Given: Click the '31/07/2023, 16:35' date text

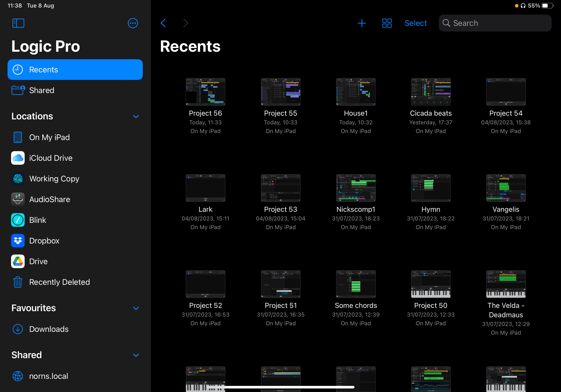Looking at the screenshot, I should tap(280, 314).
